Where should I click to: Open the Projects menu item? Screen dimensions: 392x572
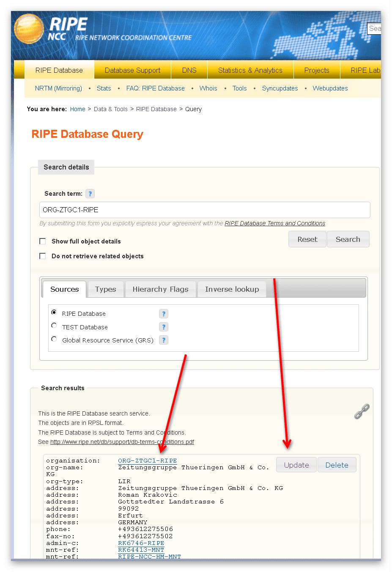point(317,70)
